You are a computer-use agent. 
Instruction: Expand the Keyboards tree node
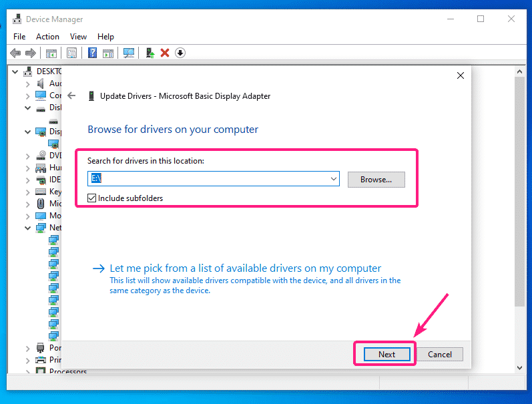click(28, 192)
